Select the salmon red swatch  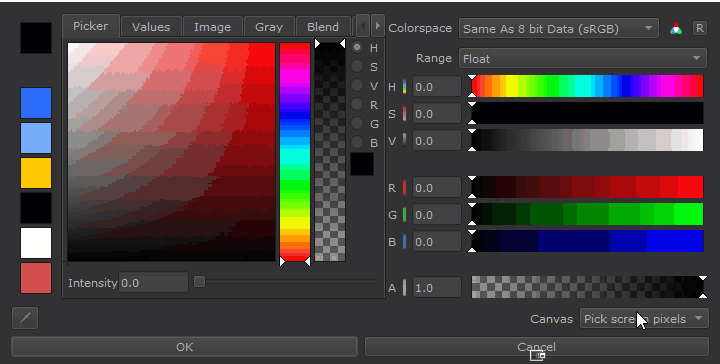click(36, 278)
